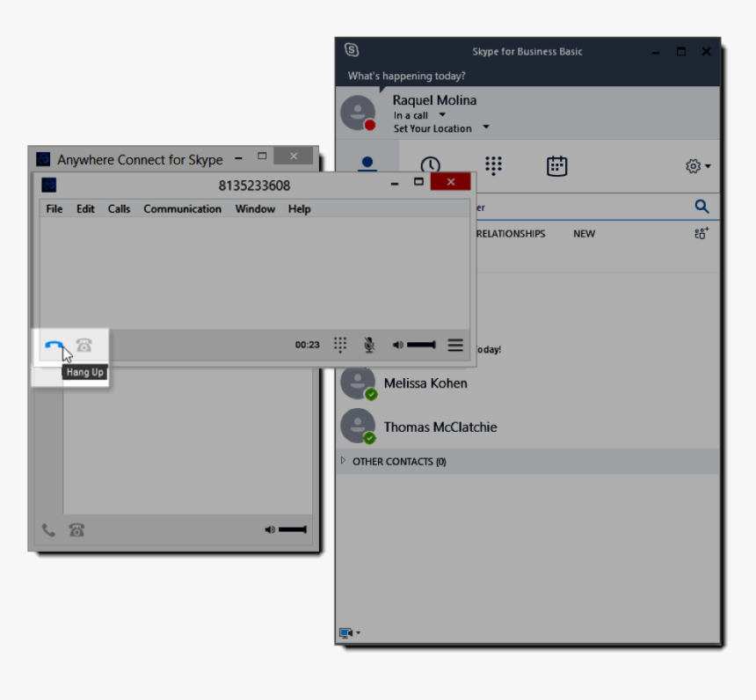Open the dial pad in the 8135233608 call window
756x700 pixels.
[340, 345]
